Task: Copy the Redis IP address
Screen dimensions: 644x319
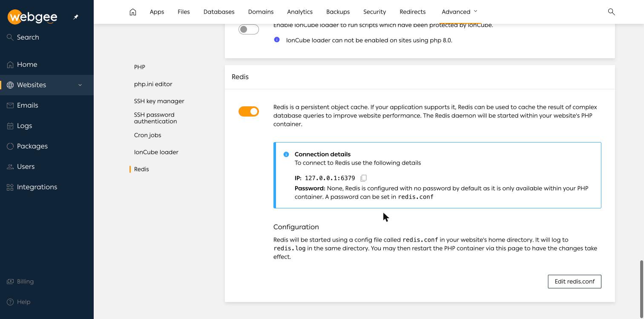Action: point(363,178)
